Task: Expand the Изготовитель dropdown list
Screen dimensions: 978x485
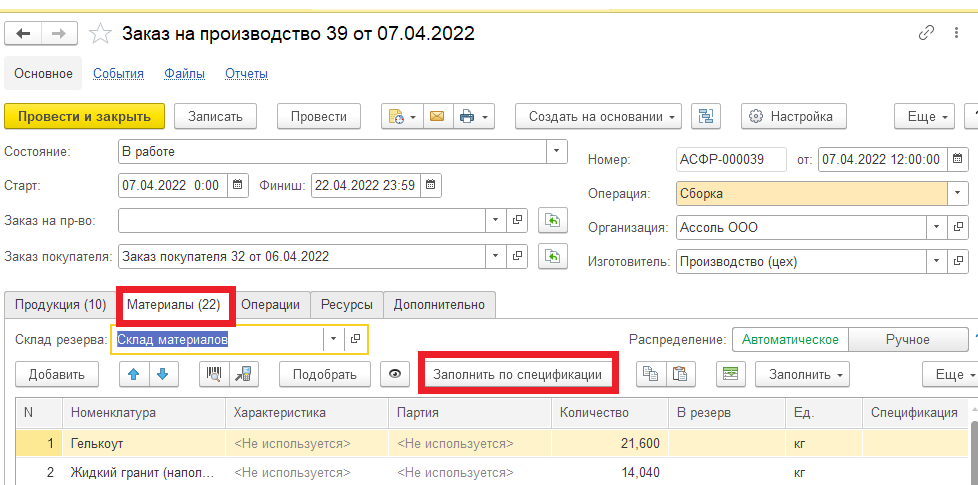Action: coord(937,262)
